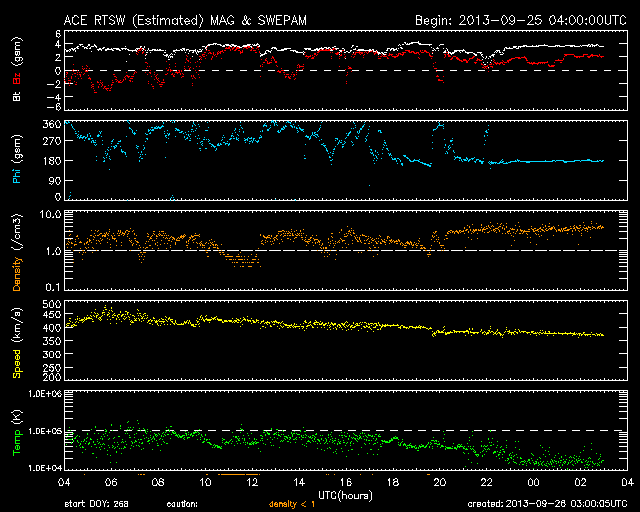
Task: Click the red "Bz" axis label
Action: click(x=17, y=76)
